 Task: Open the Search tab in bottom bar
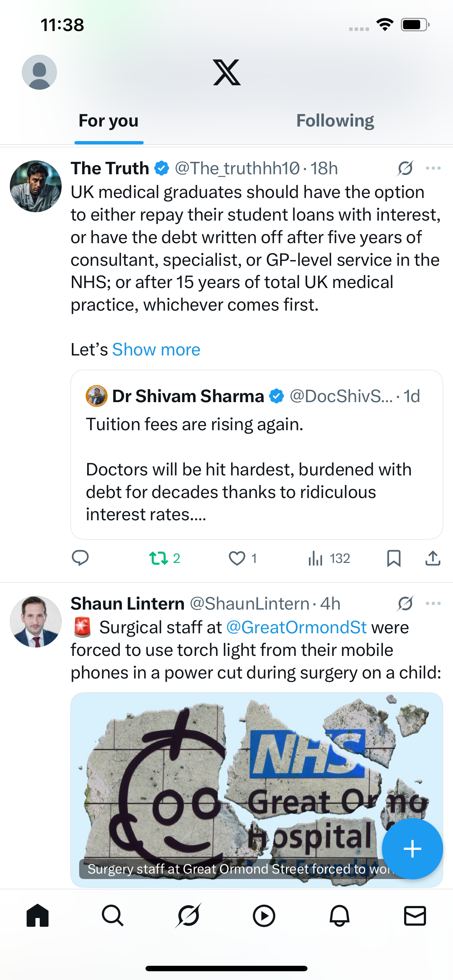tap(113, 915)
